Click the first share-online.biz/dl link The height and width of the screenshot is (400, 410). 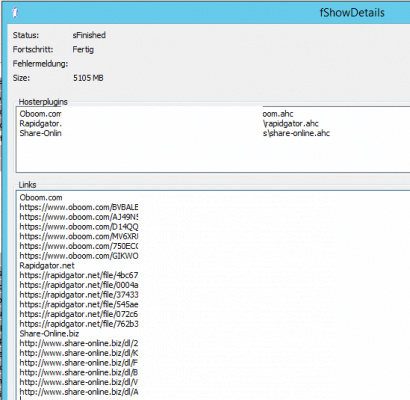[x=79, y=343]
